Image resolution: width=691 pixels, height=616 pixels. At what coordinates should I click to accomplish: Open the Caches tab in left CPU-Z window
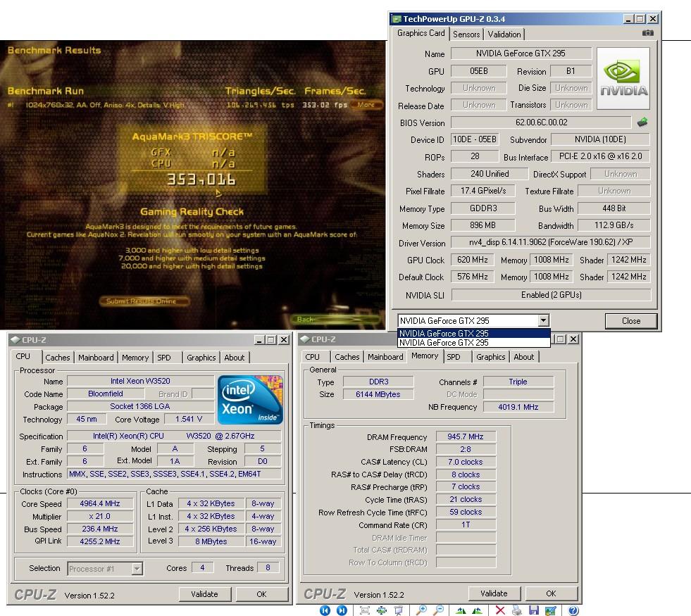pyautogui.click(x=58, y=358)
